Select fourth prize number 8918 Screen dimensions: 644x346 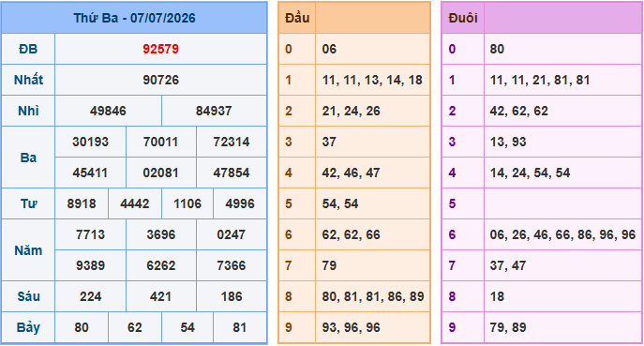click(82, 203)
